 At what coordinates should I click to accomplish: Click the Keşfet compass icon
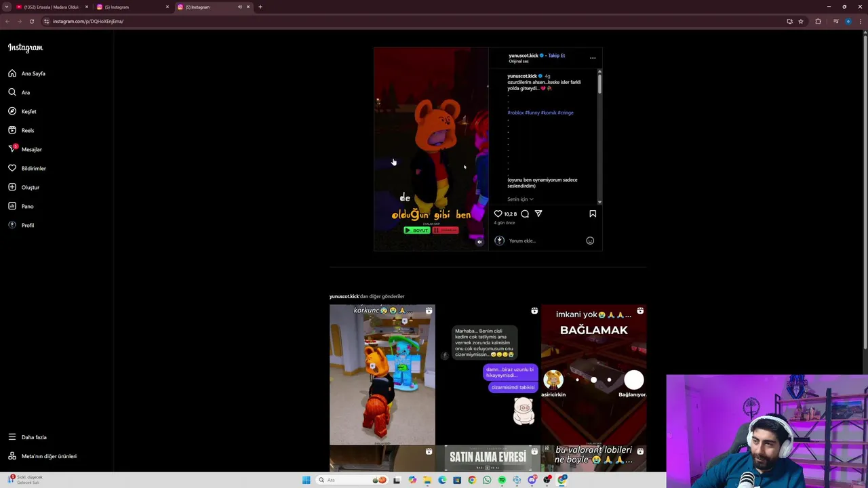click(12, 111)
